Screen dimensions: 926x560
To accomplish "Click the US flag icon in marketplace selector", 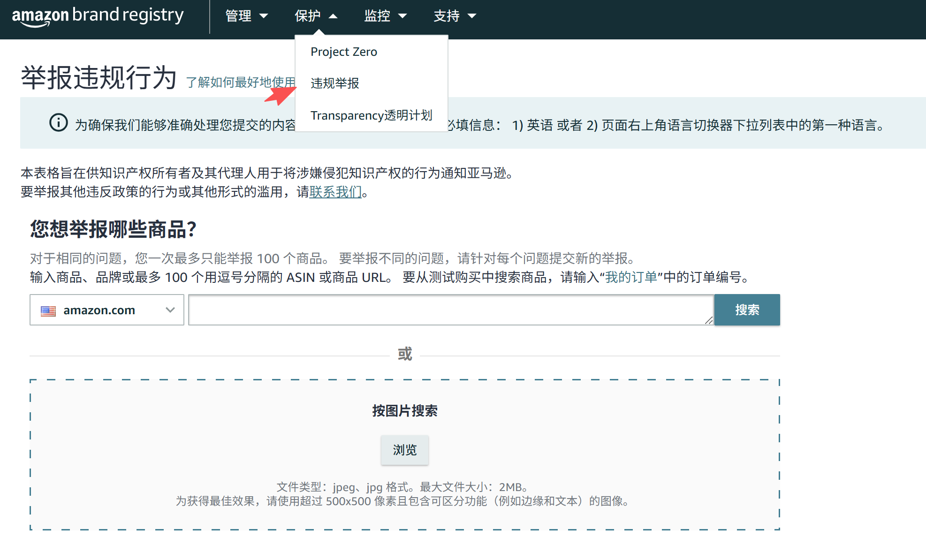I will click(x=48, y=310).
